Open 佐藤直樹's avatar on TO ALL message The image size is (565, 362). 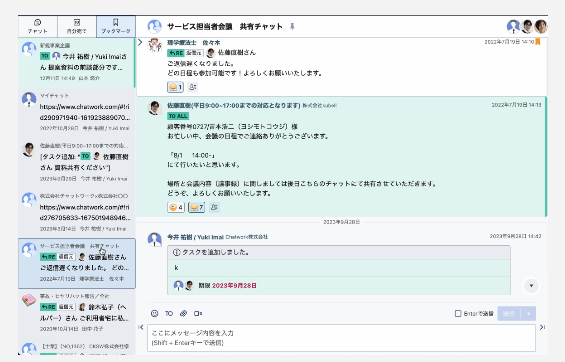click(x=155, y=108)
